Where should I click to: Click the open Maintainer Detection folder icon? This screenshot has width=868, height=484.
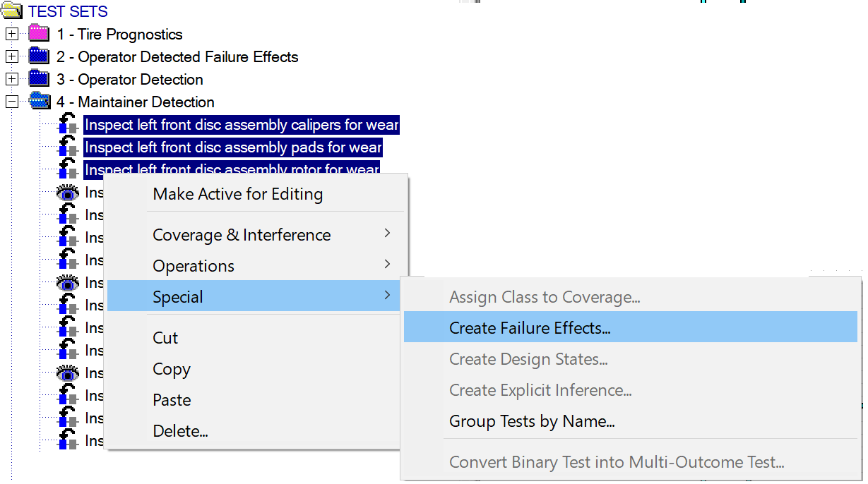coord(39,102)
